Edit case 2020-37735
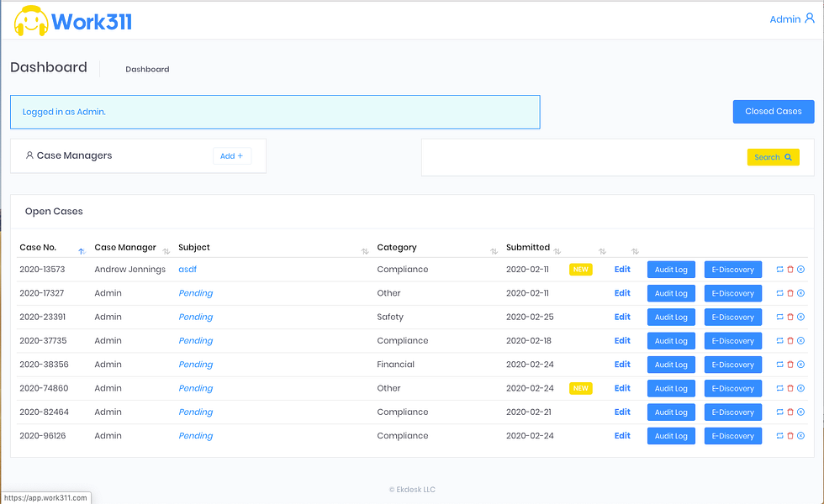This screenshot has height=504, width=824. pyautogui.click(x=622, y=341)
